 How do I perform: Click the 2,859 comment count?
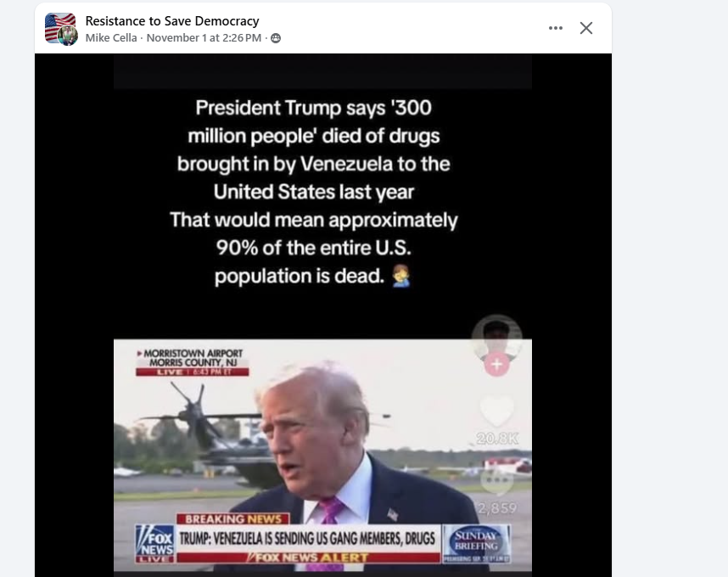(496, 508)
